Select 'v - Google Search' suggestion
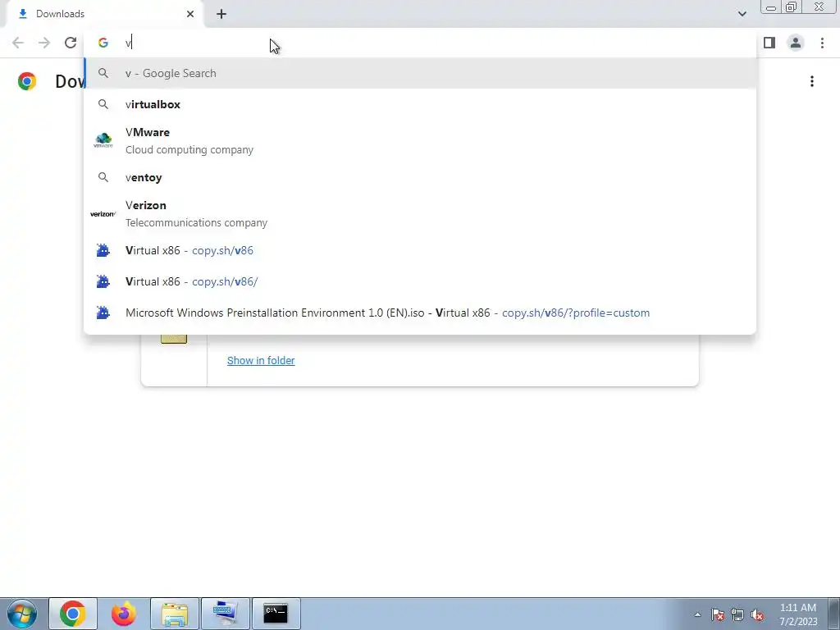 pyautogui.click(x=420, y=73)
